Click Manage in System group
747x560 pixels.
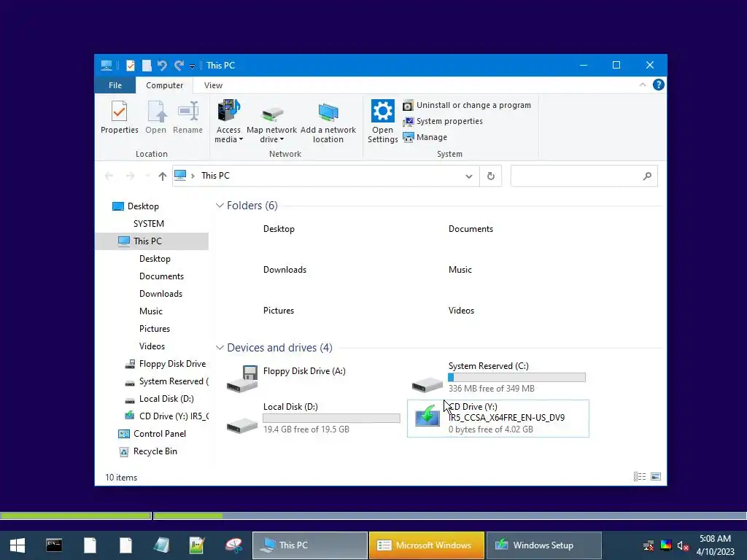425,137
